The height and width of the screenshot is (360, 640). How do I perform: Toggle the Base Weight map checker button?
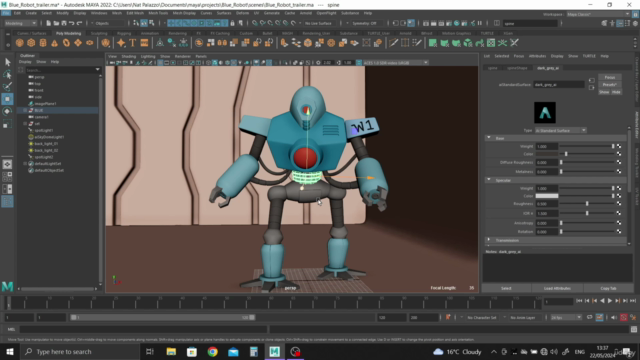[x=619, y=146]
